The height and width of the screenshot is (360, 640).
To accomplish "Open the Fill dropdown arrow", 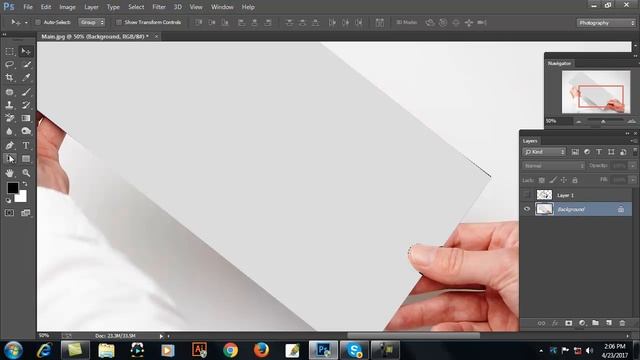I will point(633,180).
